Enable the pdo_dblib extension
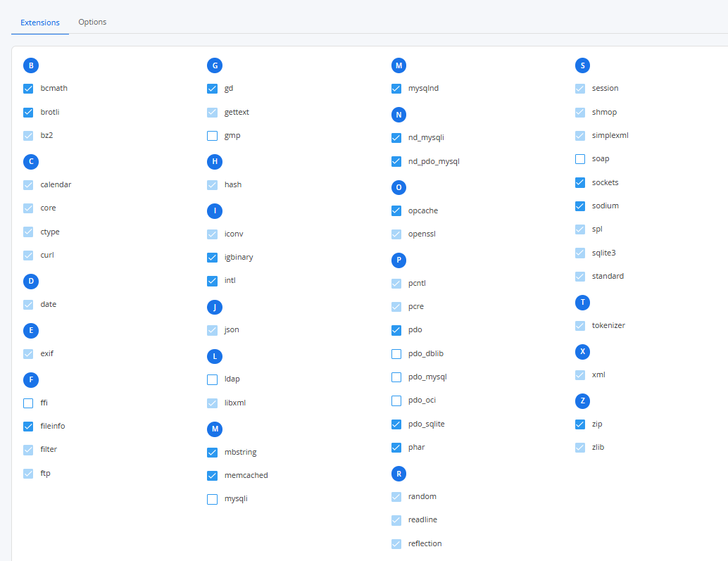The image size is (728, 561). [396, 354]
